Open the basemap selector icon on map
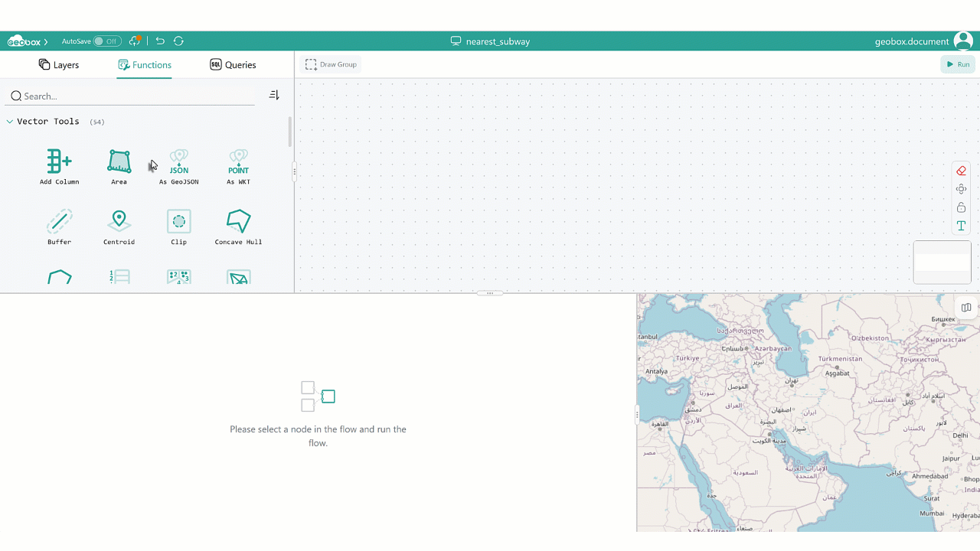Image resolution: width=980 pixels, height=551 pixels. click(966, 308)
